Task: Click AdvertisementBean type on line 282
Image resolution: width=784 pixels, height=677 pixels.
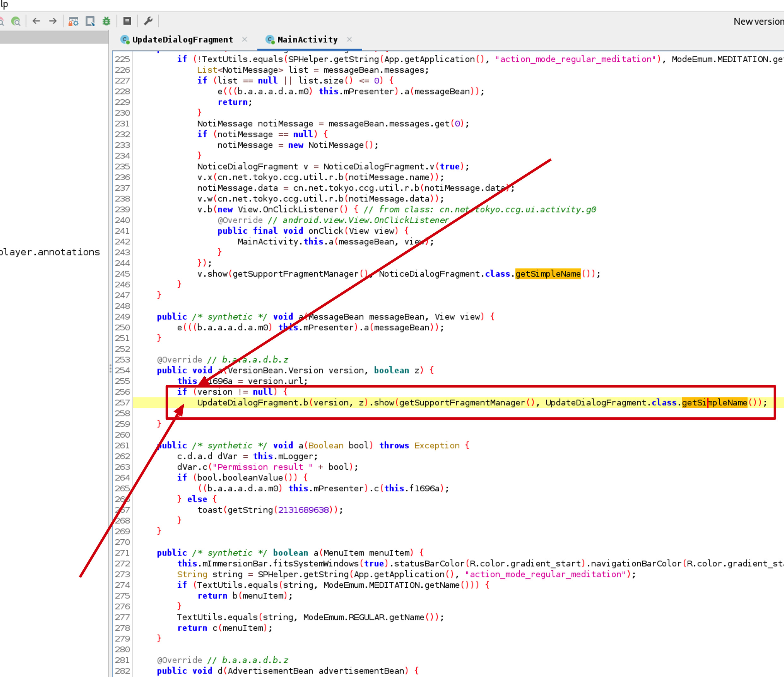Action: pos(270,671)
